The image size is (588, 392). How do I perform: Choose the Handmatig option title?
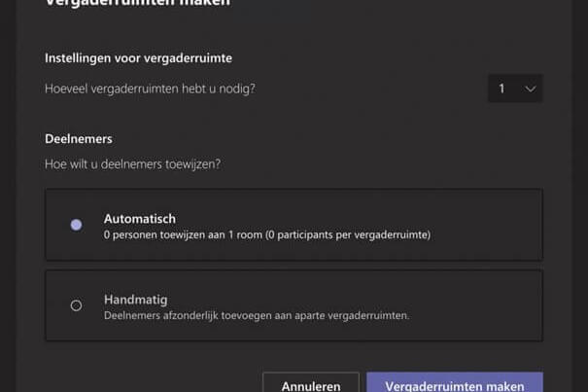pos(135,300)
